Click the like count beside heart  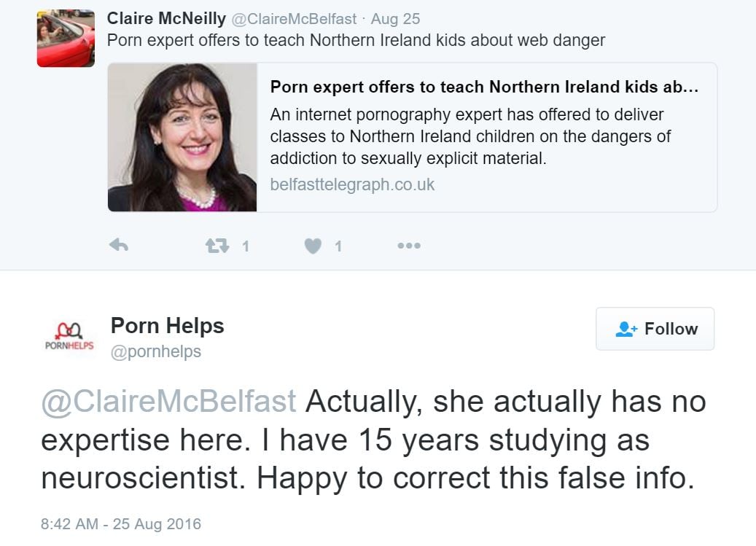(338, 247)
